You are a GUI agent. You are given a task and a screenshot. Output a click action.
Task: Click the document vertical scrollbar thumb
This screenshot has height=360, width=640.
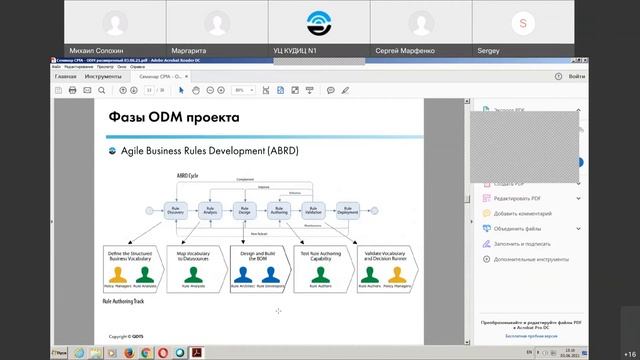pyautogui.click(x=467, y=199)
